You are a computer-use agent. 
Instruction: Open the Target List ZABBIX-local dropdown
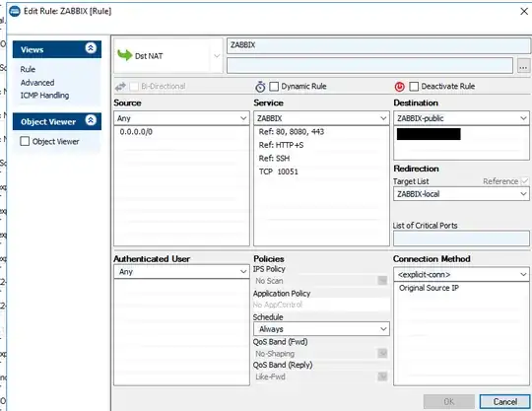point(461,194)
